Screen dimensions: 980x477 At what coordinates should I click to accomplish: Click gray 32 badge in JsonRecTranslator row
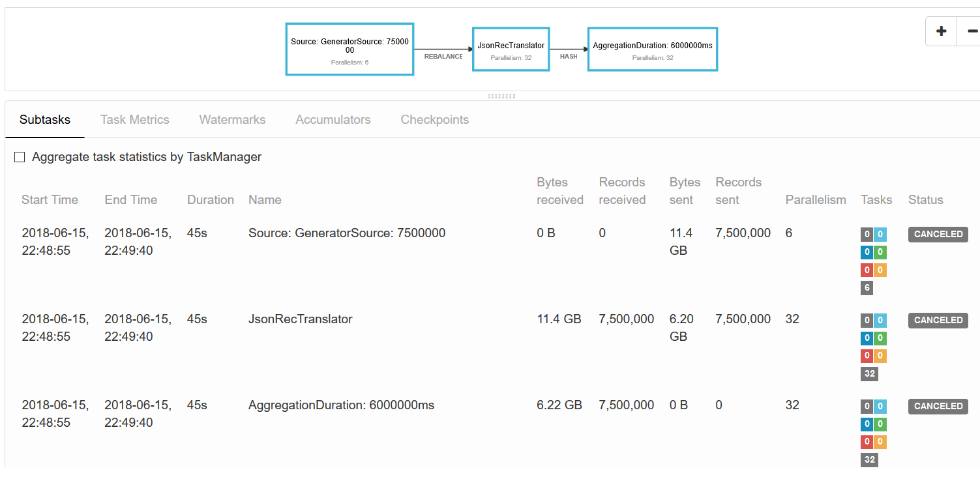pyautogui.click(x=869, y=374)
